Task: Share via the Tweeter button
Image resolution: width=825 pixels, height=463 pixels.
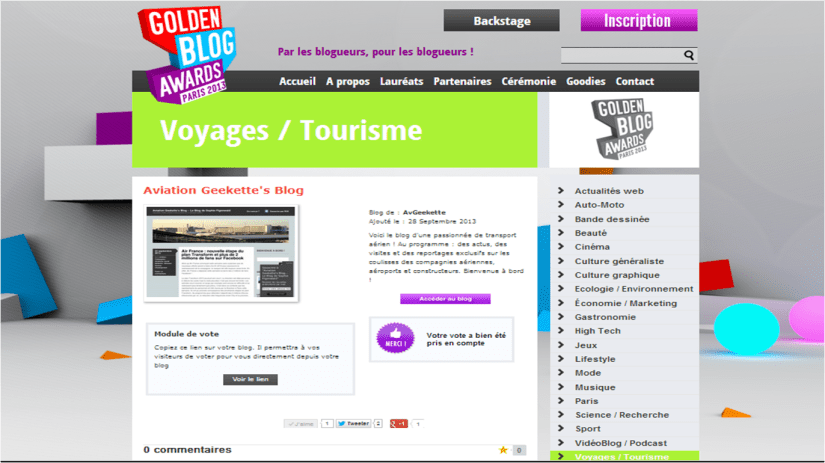Action: pos(353,424)
